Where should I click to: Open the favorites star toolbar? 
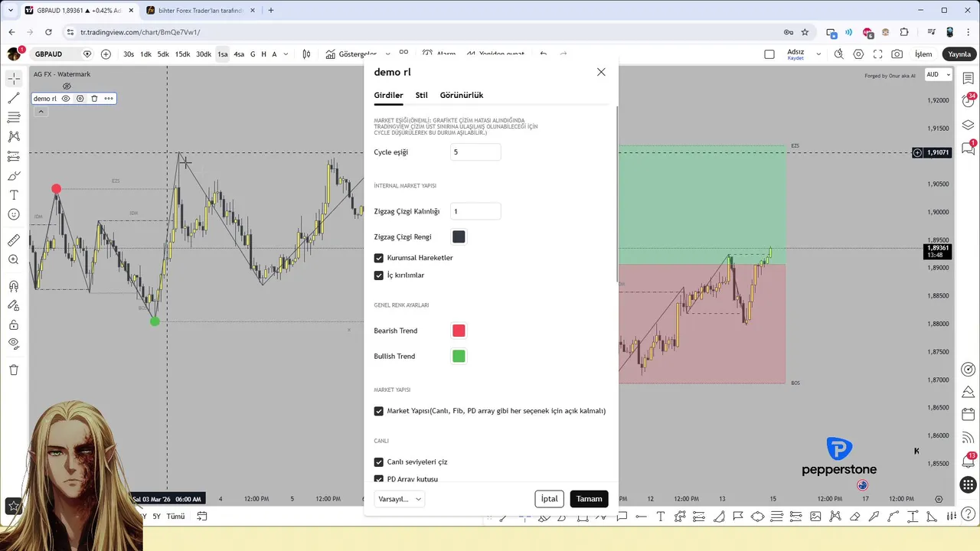coord(14,506)
